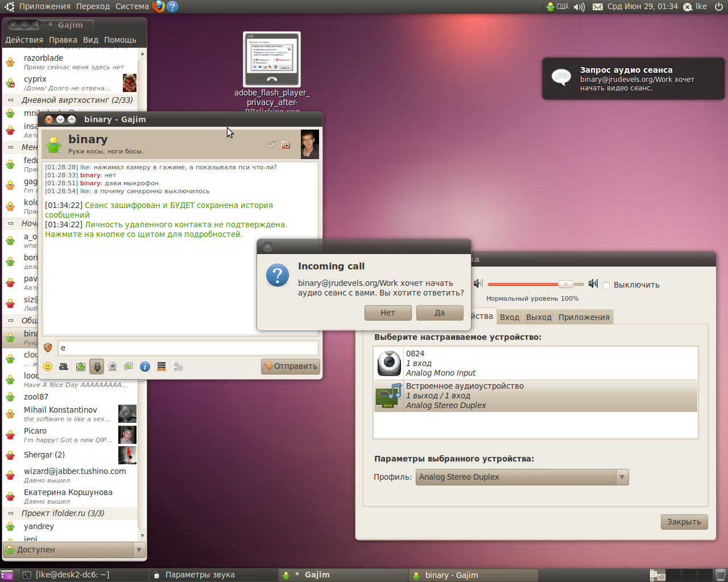Screen dimensions: 728x582
Task: Click the send file icon
Action: point(81,367)
